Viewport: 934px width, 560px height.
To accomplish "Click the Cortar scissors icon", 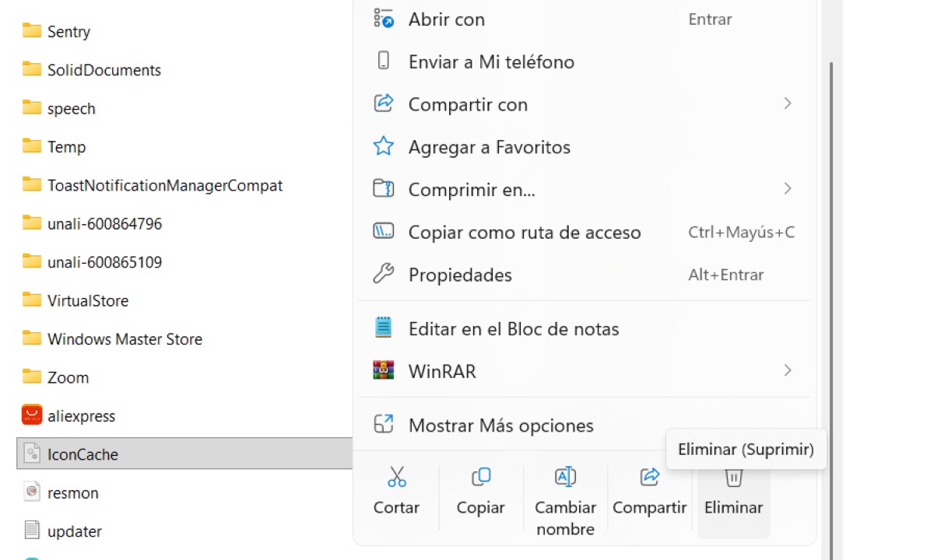I will 397,477.
